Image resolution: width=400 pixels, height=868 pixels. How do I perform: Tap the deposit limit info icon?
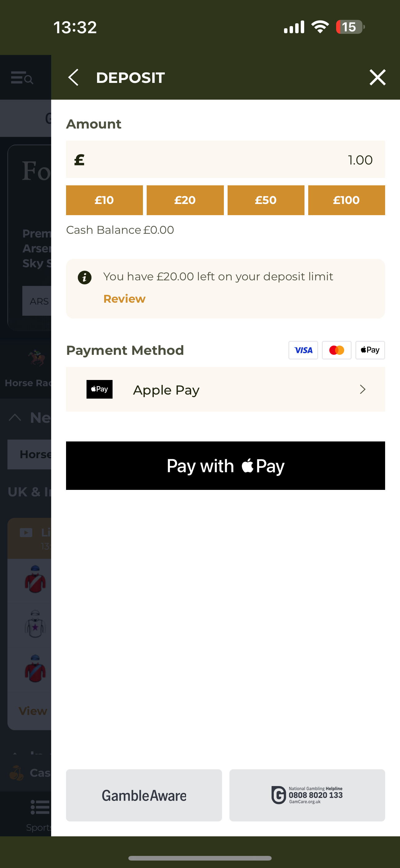pyautogui.click(x=85, y=278)
